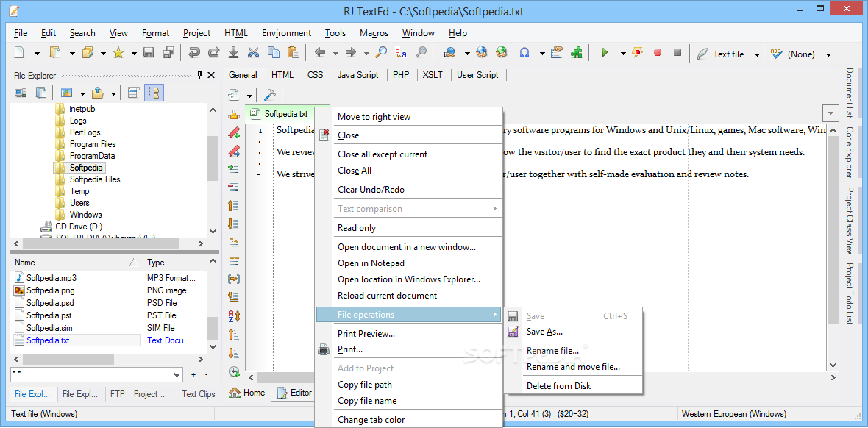Click the red Record macro icon
868x428 pixels.
(658, 53)
